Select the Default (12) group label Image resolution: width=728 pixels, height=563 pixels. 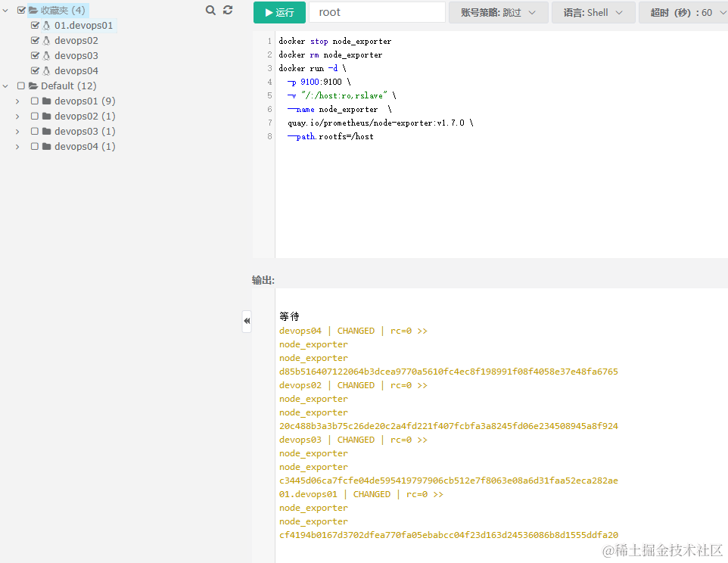(69, 86)
